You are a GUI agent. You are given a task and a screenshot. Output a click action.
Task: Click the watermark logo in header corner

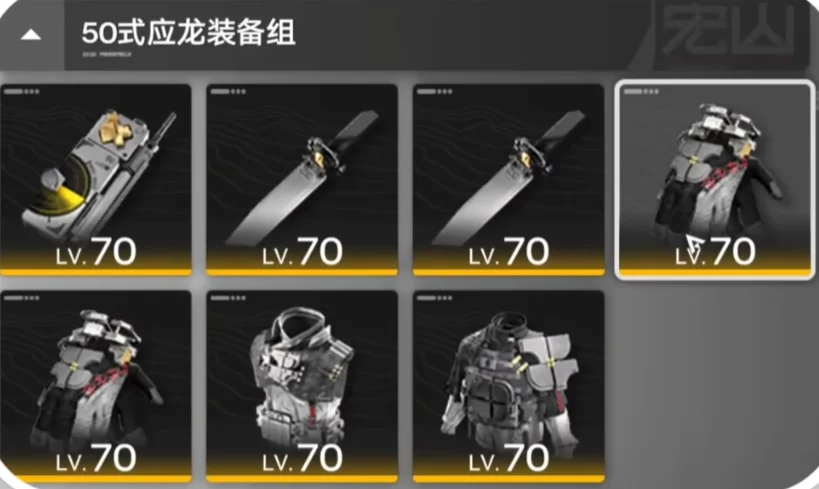[728, 31]
